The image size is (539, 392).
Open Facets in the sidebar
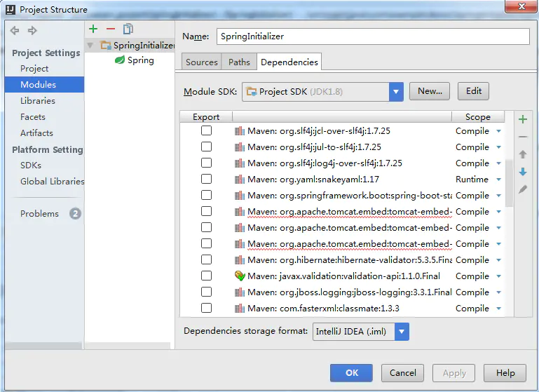33,117
